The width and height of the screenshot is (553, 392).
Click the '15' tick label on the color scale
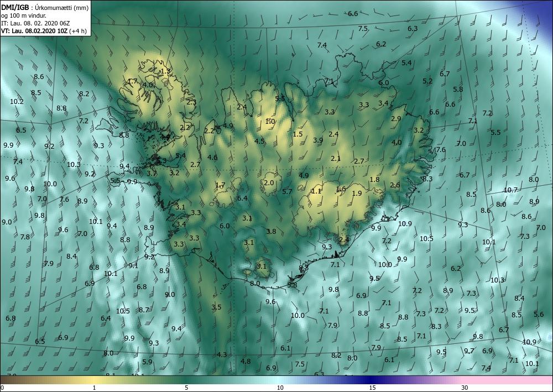[x=372, y=388]
